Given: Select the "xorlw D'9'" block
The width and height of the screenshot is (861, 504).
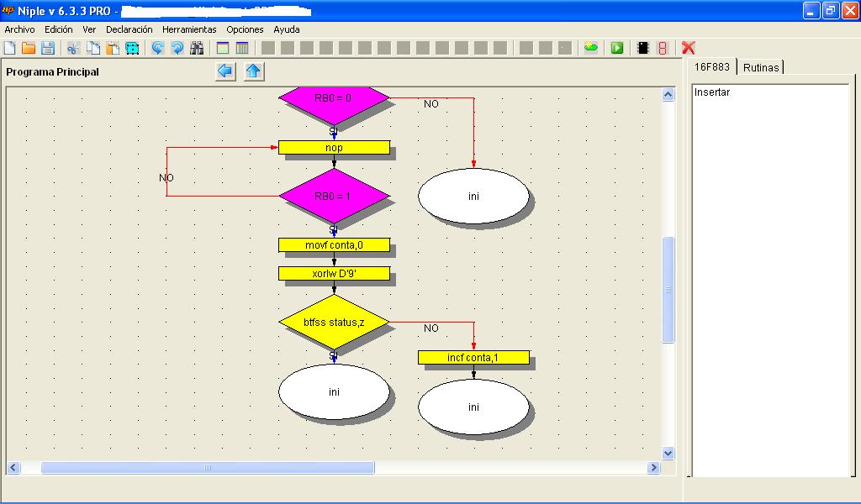Looking at the screenshot, I should click(334, 274).
